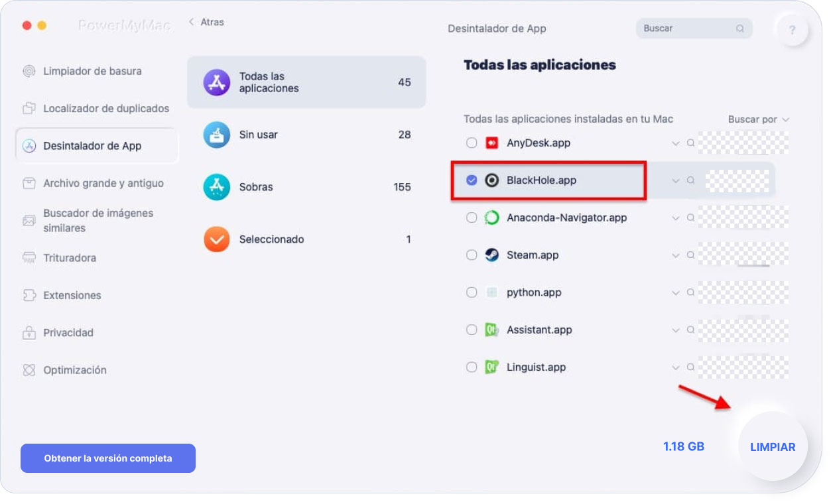Click the Buscador de imágenes similares icon
The width and height of the screenshot is (831, 504).
pos(29,220)
